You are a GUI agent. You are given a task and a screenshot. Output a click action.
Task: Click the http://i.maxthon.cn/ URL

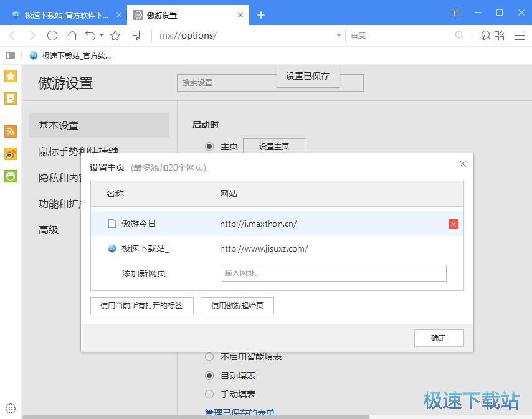[x=258, y=224]
